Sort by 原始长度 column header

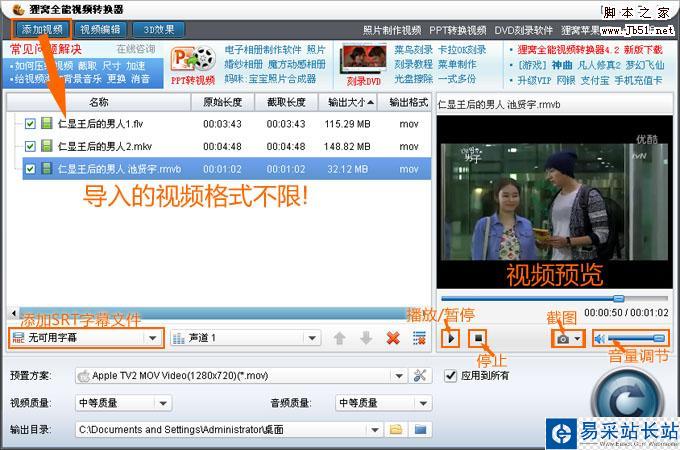(x=222, y=102)
